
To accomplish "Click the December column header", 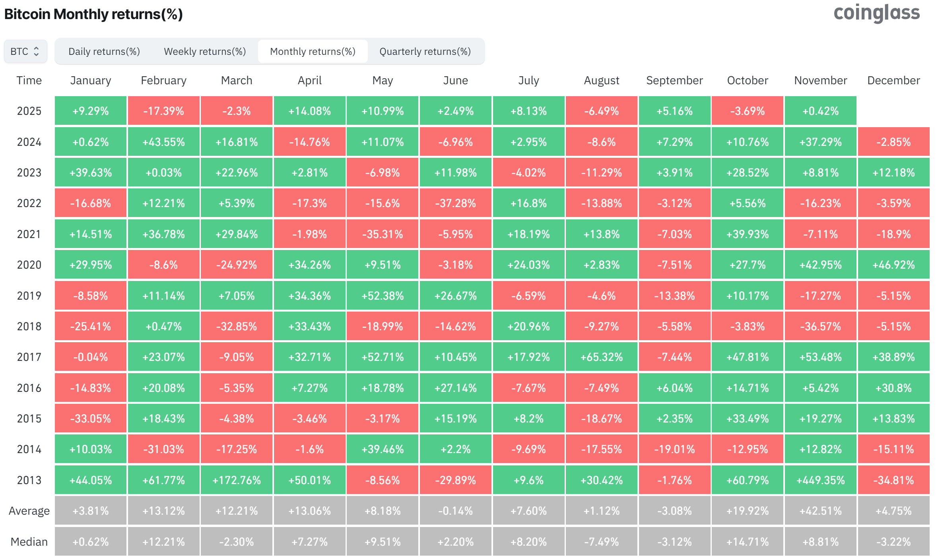I will pyautogui.click(x=893, y=80).
